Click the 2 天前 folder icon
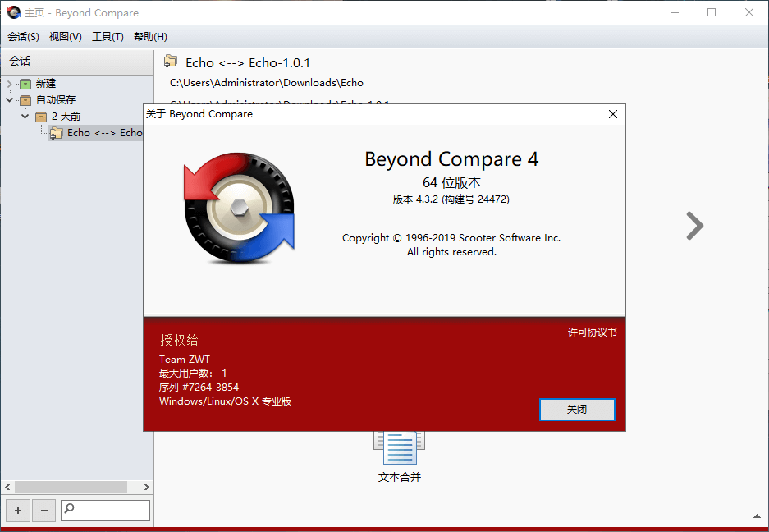Image resolution: width=769 pixels, height=532 pixels. [x=40, y=116]
